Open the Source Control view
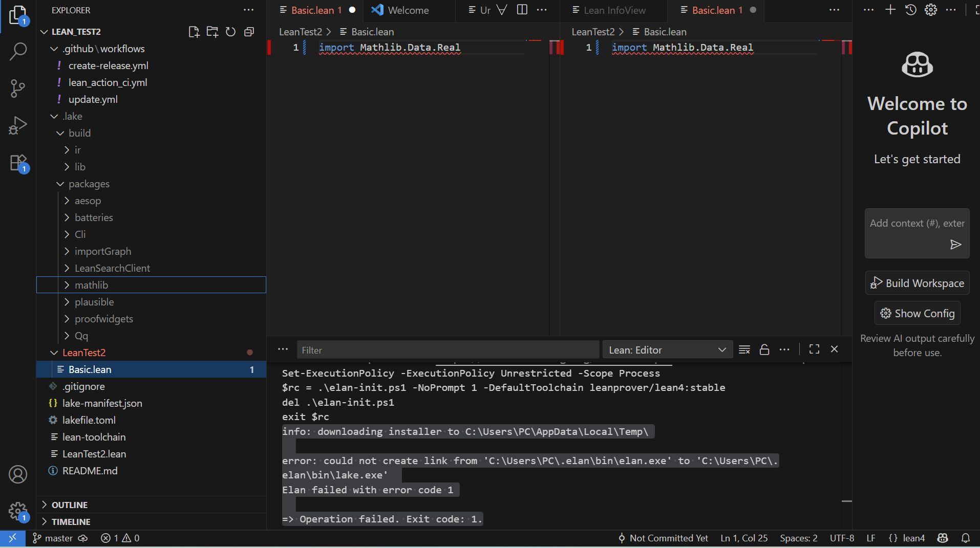Viewport: 980px width, 548px height. click(x=18, y=88)
